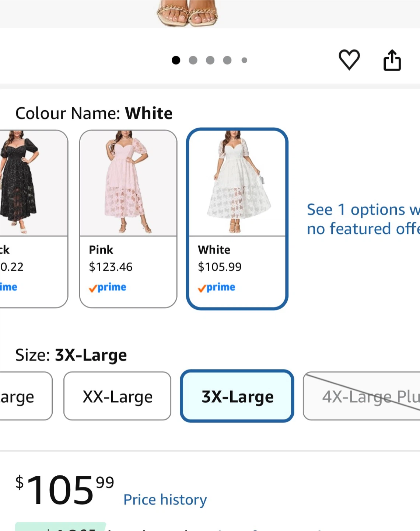Choose the Pink colour option
The image size is (420, 531).
coord(128,219)
